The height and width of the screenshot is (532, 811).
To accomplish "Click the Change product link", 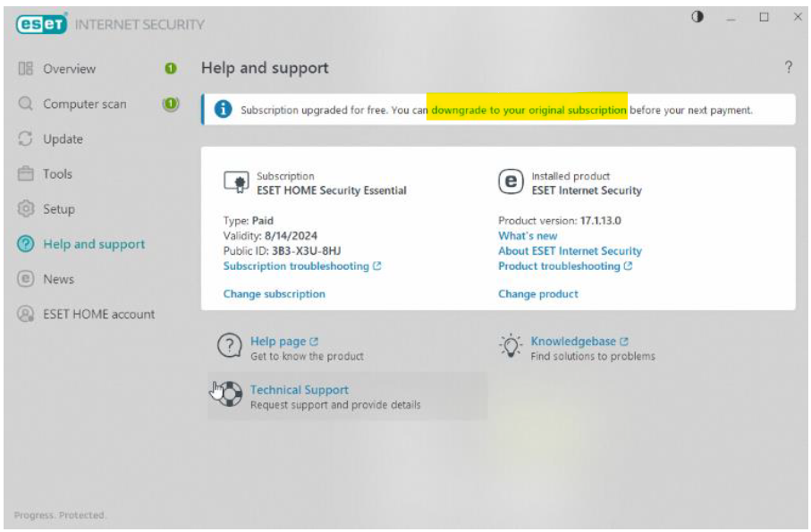I will [537, 294].
